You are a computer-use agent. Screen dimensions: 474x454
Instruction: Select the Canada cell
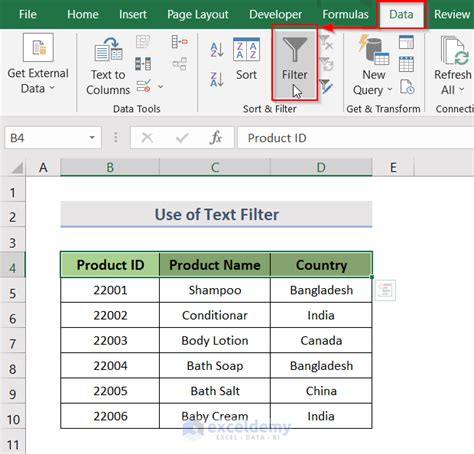click(x=321, y=340)
